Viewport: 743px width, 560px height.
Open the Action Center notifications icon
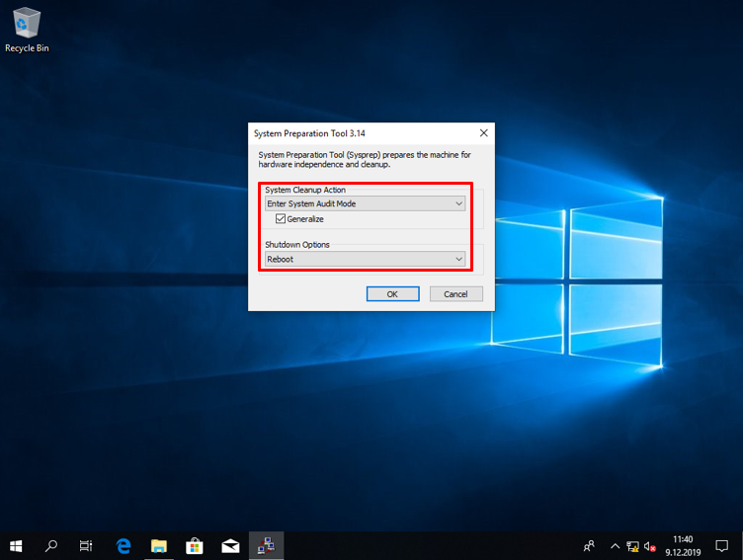[721, 546]
